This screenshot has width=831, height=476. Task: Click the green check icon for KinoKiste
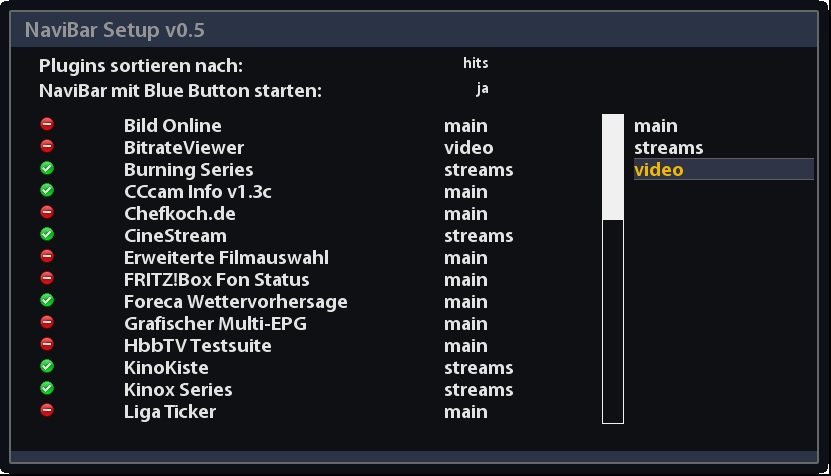[47, 366]
